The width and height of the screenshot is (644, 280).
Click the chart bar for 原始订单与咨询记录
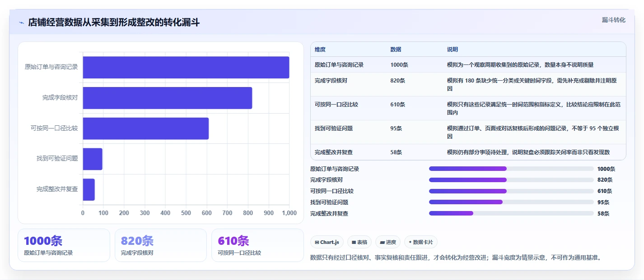186,67
